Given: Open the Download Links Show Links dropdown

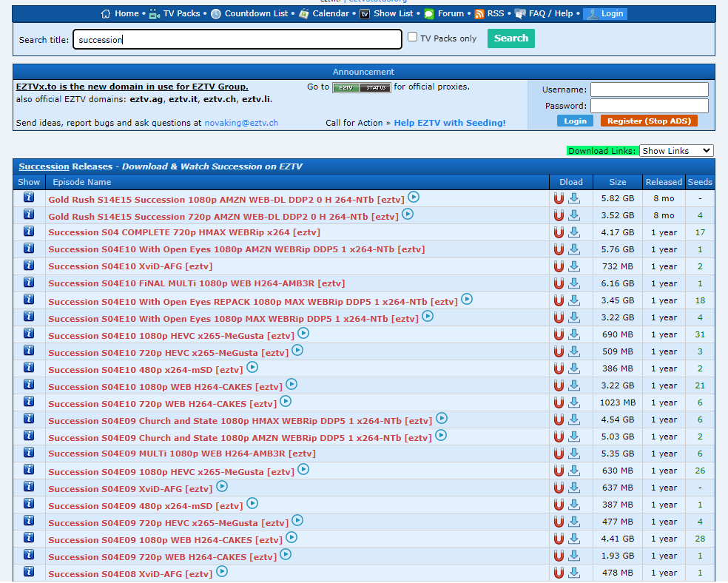Looking at the screenshot, I should point(675,151).
